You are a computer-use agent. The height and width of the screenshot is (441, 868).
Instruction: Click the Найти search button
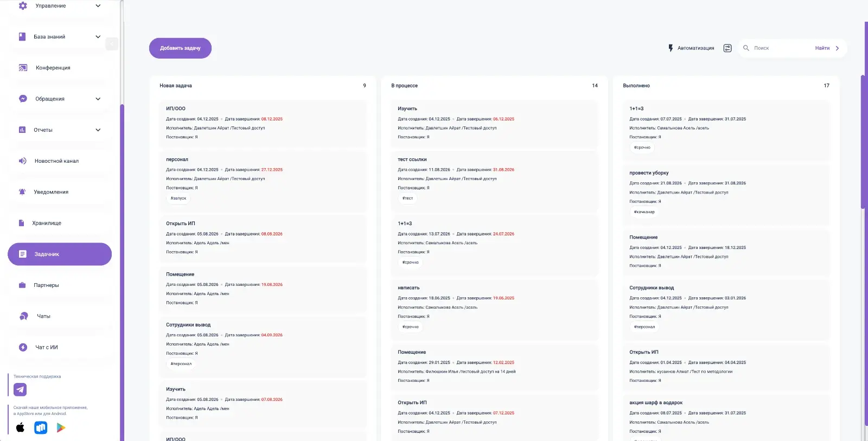click(x=822, y=48)
